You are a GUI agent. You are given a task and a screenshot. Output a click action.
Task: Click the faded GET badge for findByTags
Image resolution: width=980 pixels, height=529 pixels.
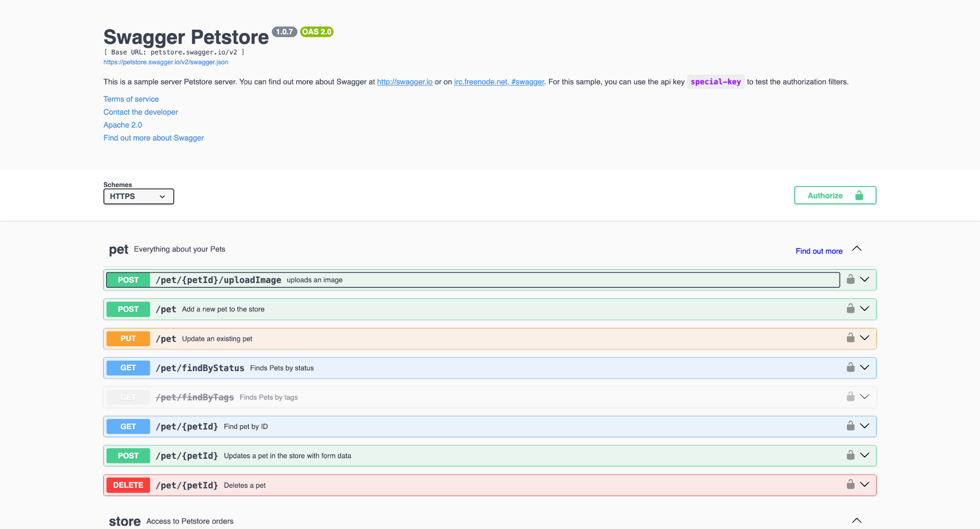[x=128, y=397]
